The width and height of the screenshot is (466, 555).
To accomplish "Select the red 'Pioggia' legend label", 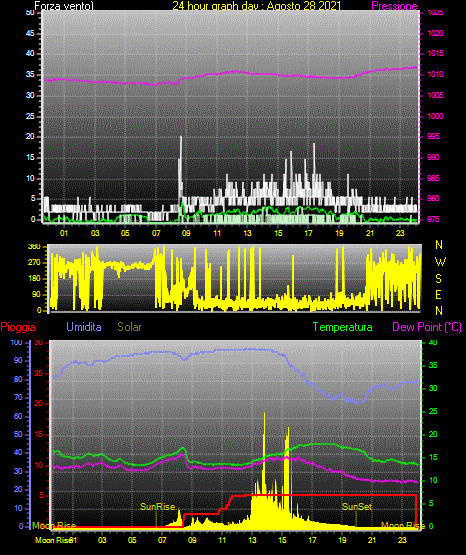I will (x=18, y=327).
